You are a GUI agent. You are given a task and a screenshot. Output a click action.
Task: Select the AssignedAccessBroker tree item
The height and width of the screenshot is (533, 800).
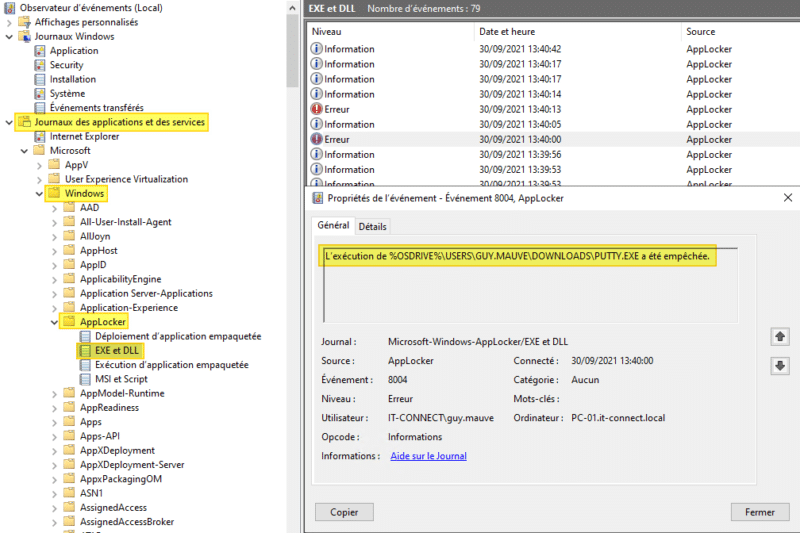click(x=127, y=522)
